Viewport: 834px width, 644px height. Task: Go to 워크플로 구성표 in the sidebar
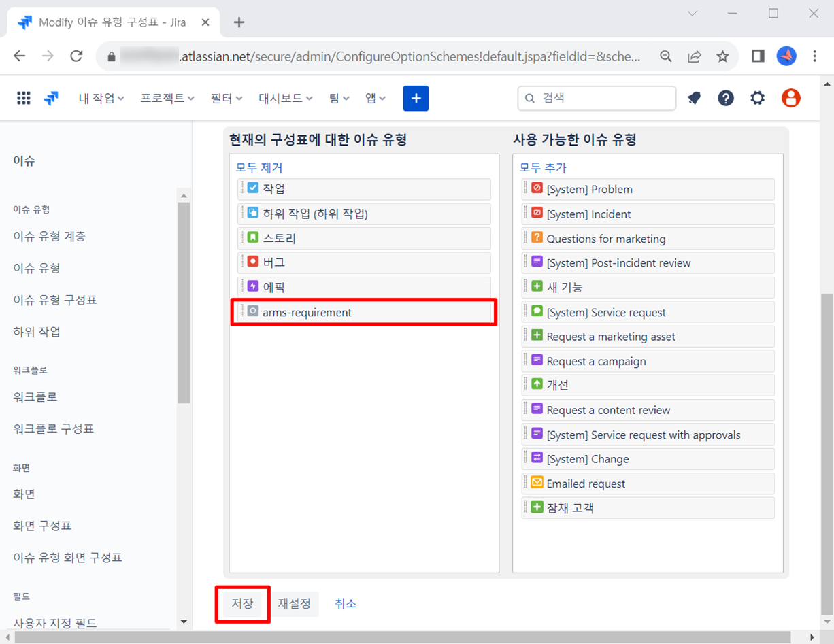click(x=54, y=428)
